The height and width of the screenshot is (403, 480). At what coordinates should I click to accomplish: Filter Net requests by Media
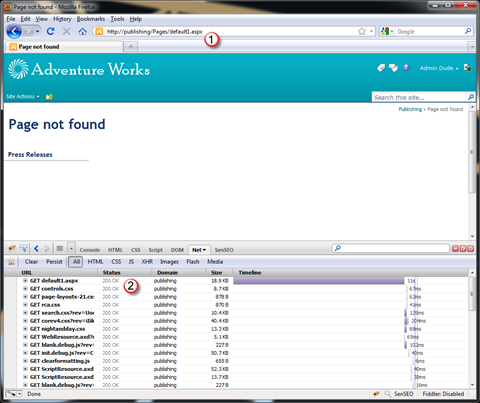click(x=215, y=262)
